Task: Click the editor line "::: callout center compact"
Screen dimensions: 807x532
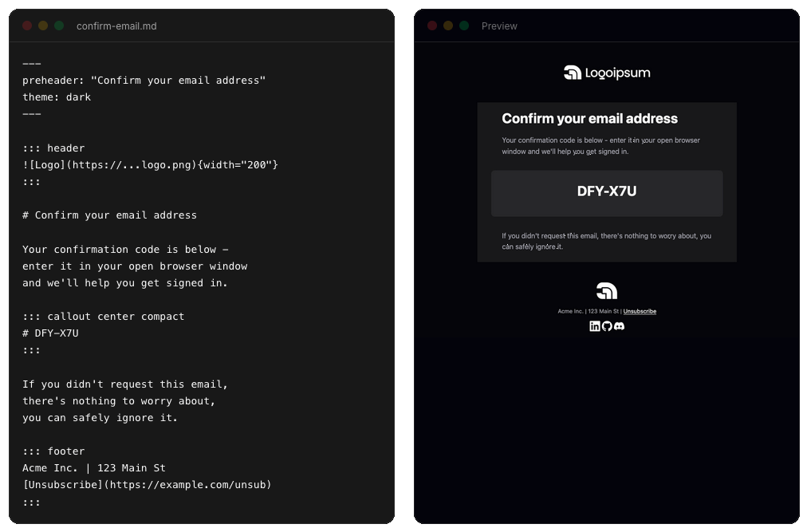Action: (104, 317)
